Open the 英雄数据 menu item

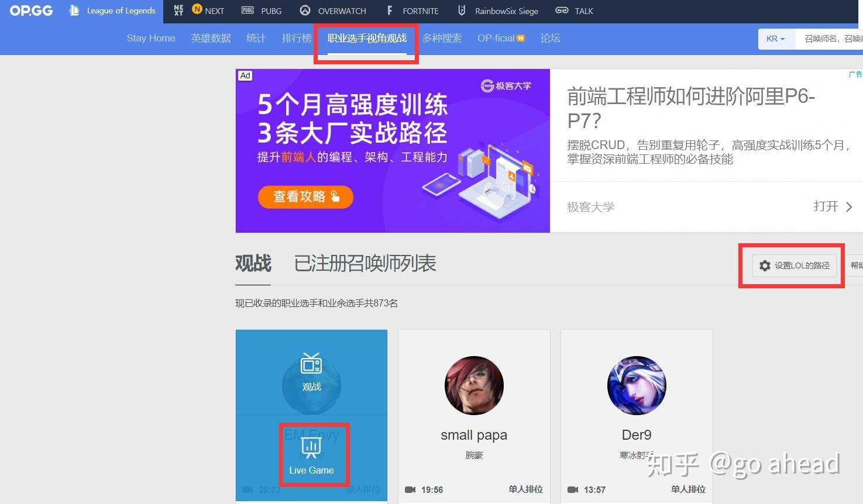211,38
